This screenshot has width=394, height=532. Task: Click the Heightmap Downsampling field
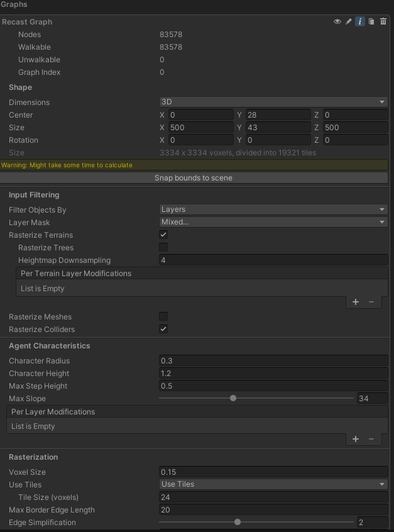[x=273, y=260]
